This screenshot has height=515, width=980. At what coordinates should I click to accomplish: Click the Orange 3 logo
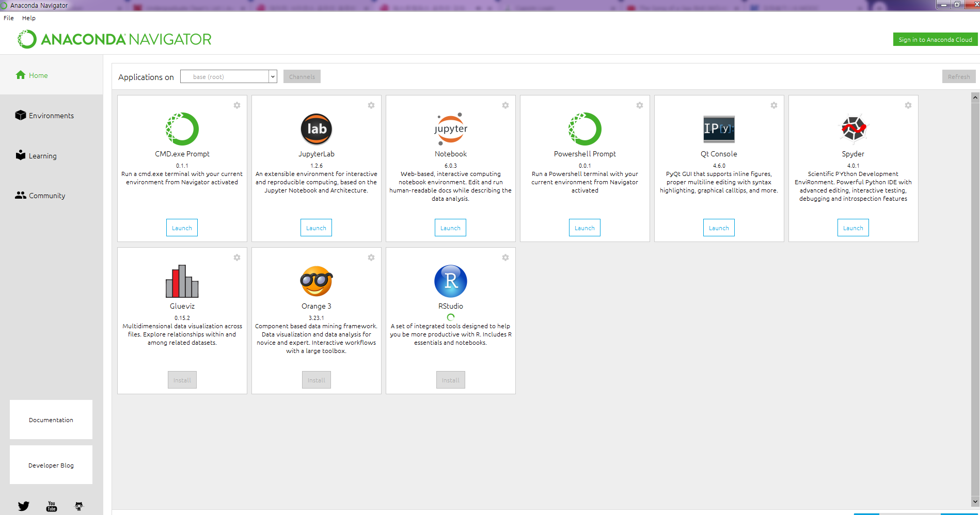317,281
